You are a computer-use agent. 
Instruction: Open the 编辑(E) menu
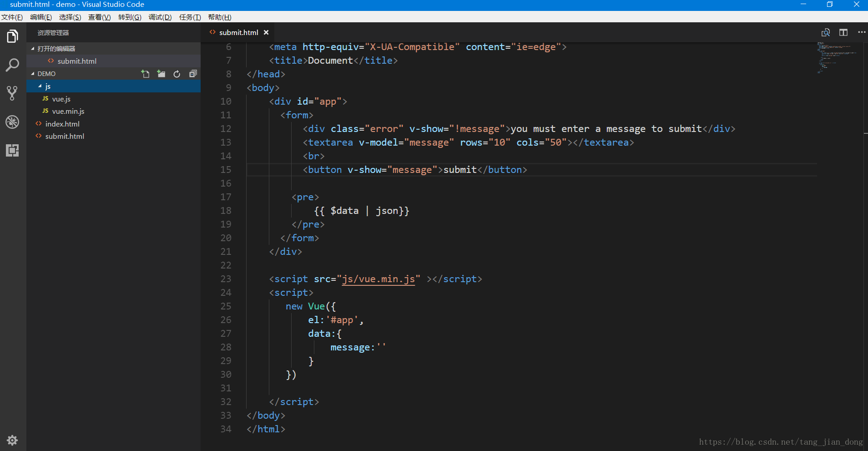(41, 17)
